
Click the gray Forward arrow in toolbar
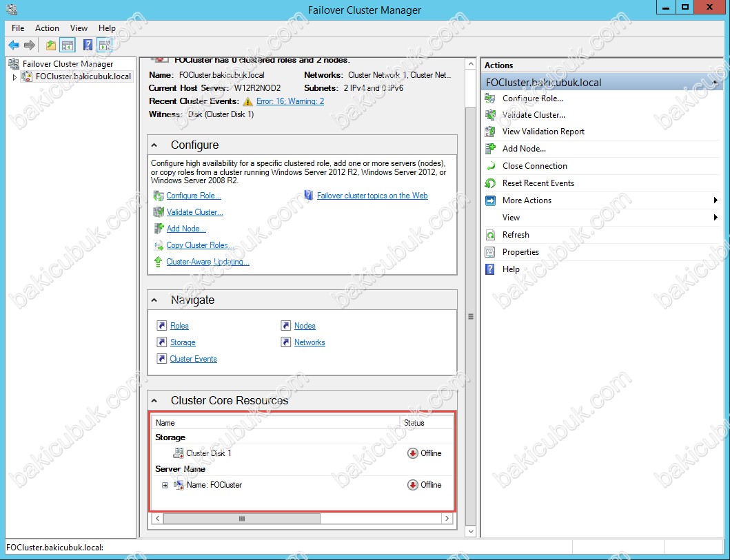[x=30, y=45]
